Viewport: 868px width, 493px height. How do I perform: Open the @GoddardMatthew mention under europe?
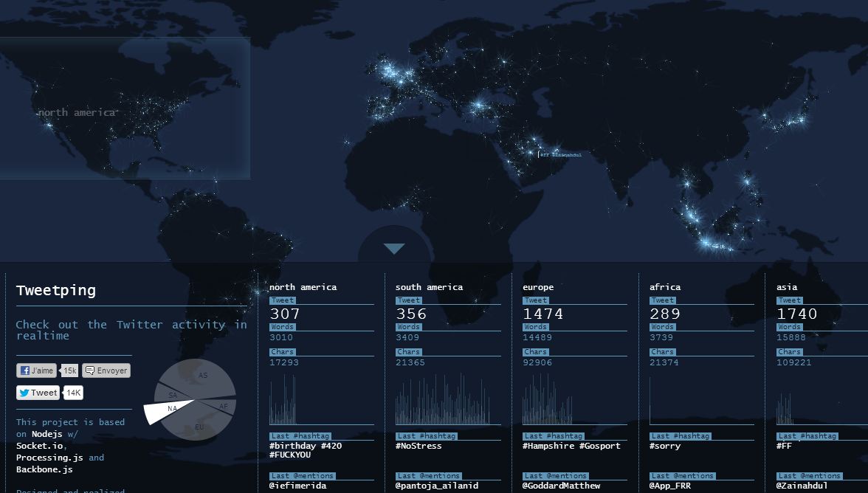pos(561,486)
